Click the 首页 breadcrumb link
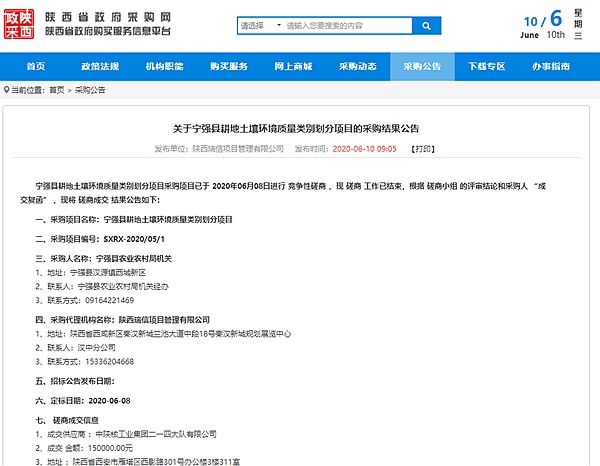The height and width of the screenshot is (466, 600). (x=56, y=89)
